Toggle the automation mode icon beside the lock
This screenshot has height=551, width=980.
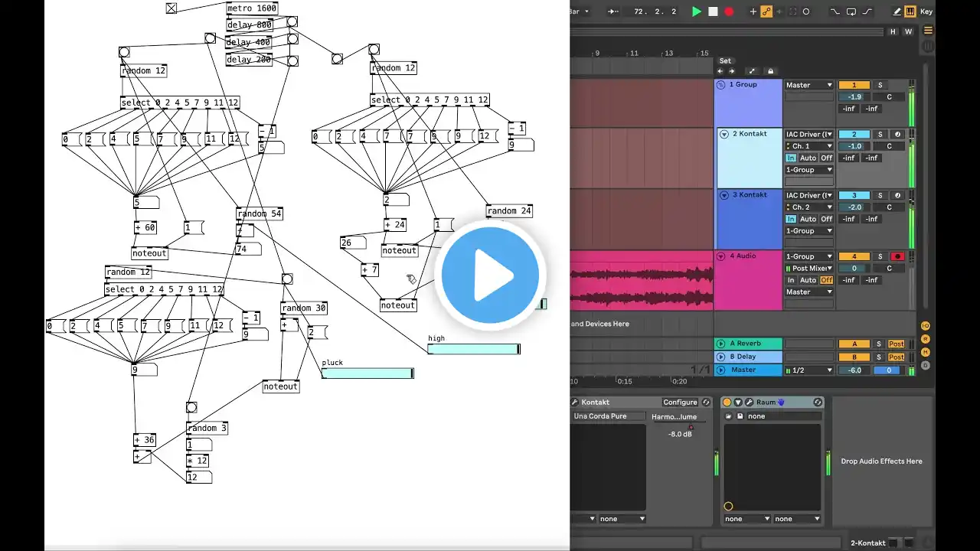[x=752, y=71]
